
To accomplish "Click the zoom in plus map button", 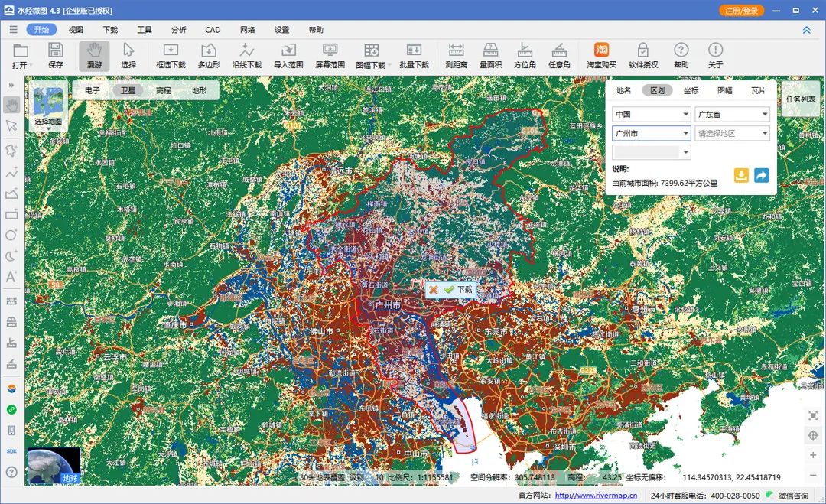I will tap(813, 455).
